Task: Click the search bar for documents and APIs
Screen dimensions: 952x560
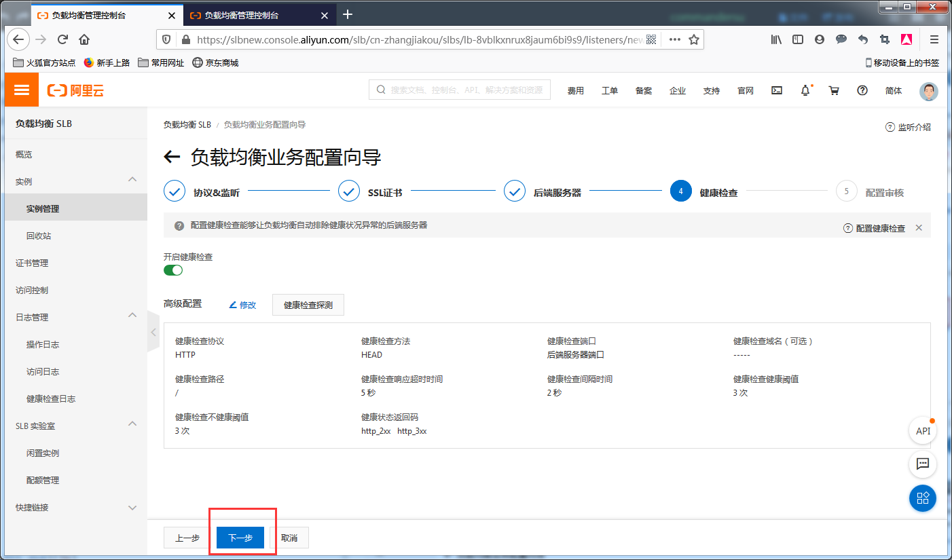Action: [x=459, y=89]
